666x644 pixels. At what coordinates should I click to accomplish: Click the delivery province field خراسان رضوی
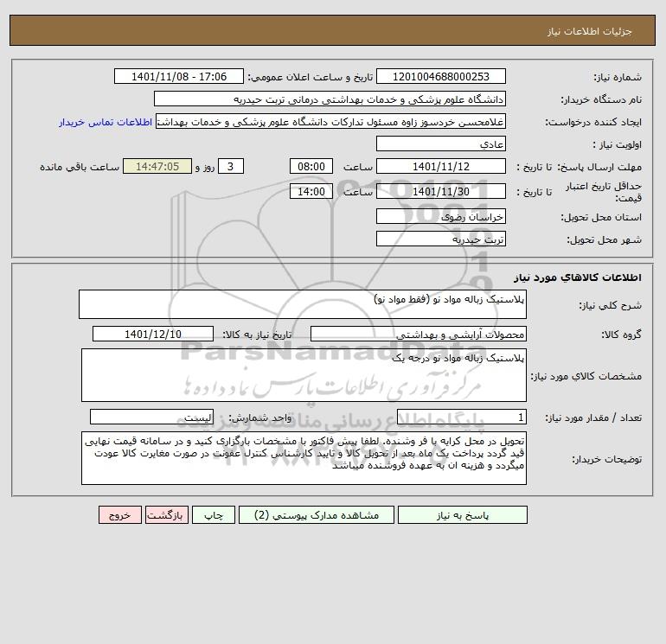441,216
